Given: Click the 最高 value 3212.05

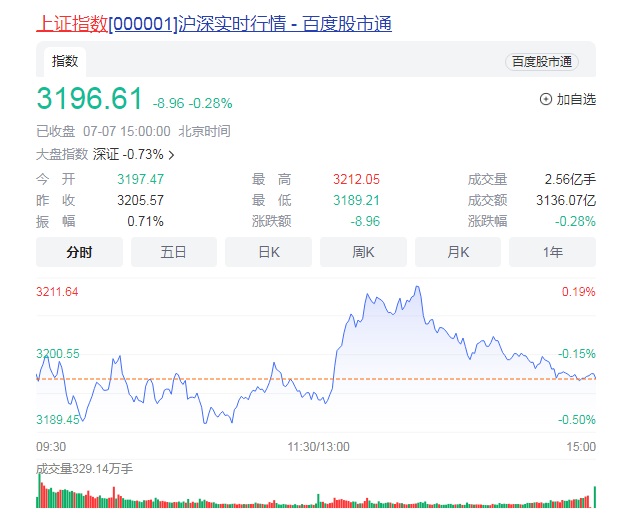Looking at the screenshot, I should [x=356, y=179].
